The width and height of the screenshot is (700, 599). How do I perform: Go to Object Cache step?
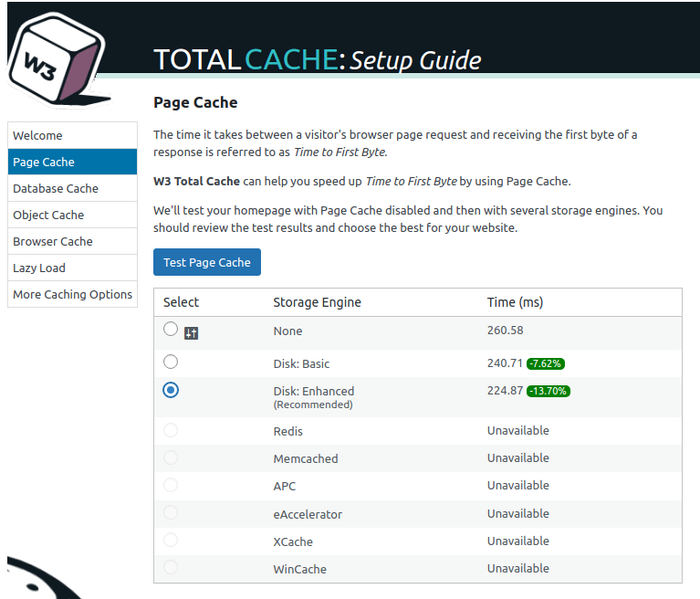coord(72,215)
